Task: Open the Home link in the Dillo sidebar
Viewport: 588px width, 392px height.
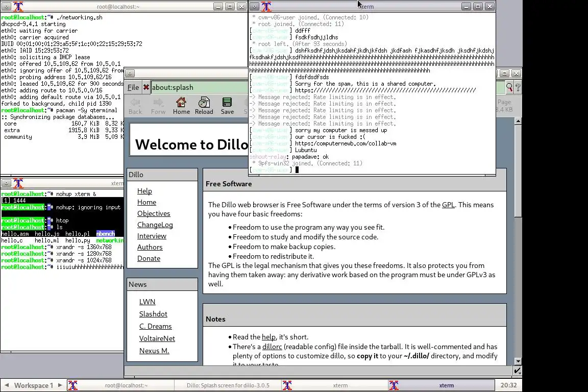Action: 146,202
